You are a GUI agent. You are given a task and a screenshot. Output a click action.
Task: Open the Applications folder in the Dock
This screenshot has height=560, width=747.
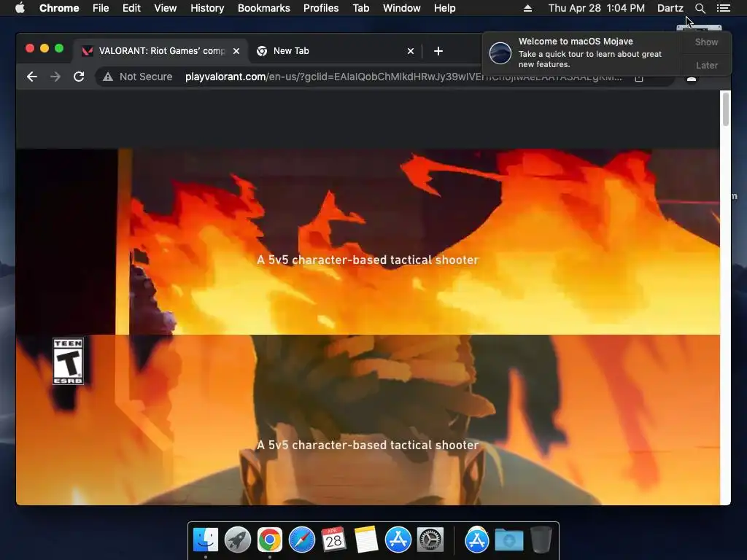tap(477, 540)
